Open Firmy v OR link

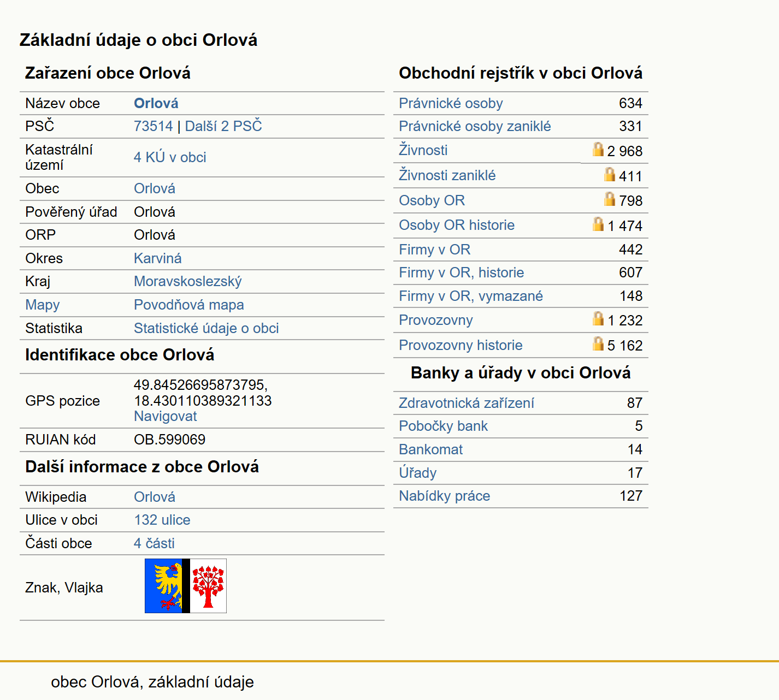[435, 250]
